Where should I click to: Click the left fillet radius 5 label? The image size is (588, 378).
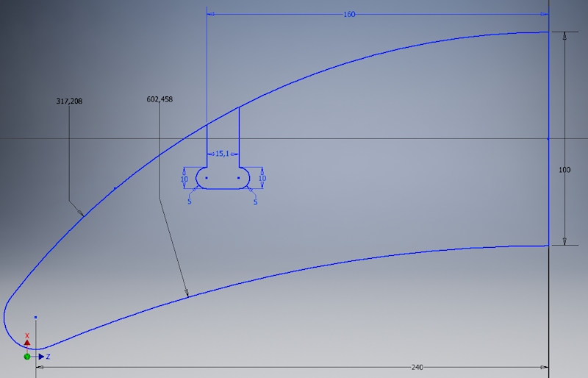click(x=190, y=202)
